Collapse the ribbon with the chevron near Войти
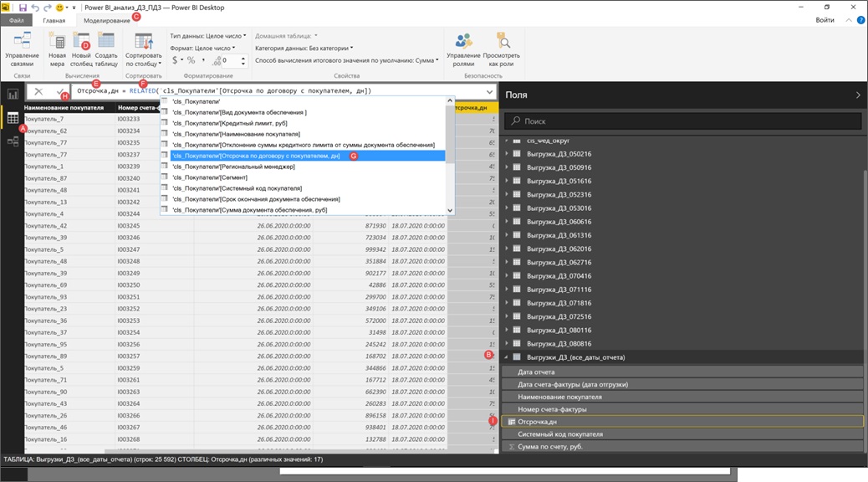868x482 pixels. (x=849, y=20)
